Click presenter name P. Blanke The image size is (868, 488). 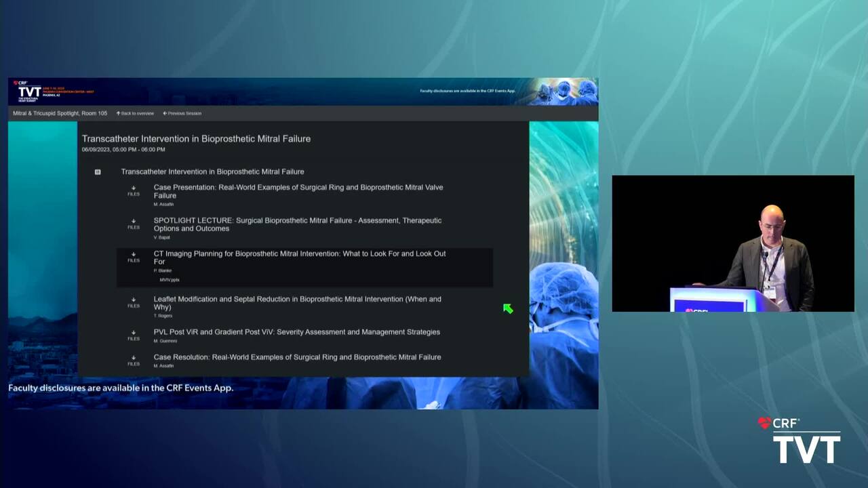(x=163, y=270)
